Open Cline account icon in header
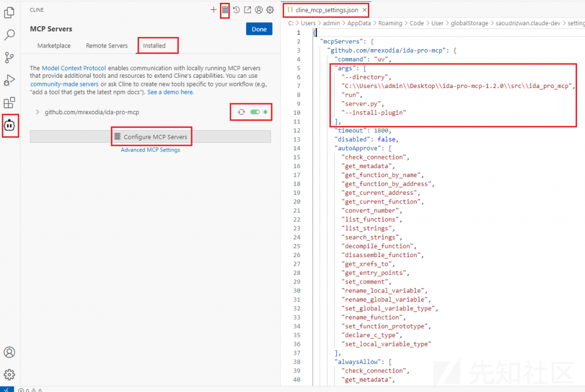Image resolution: width=585 pixels, height=392 pixels. pyautogui.click(x=259, y=10)
